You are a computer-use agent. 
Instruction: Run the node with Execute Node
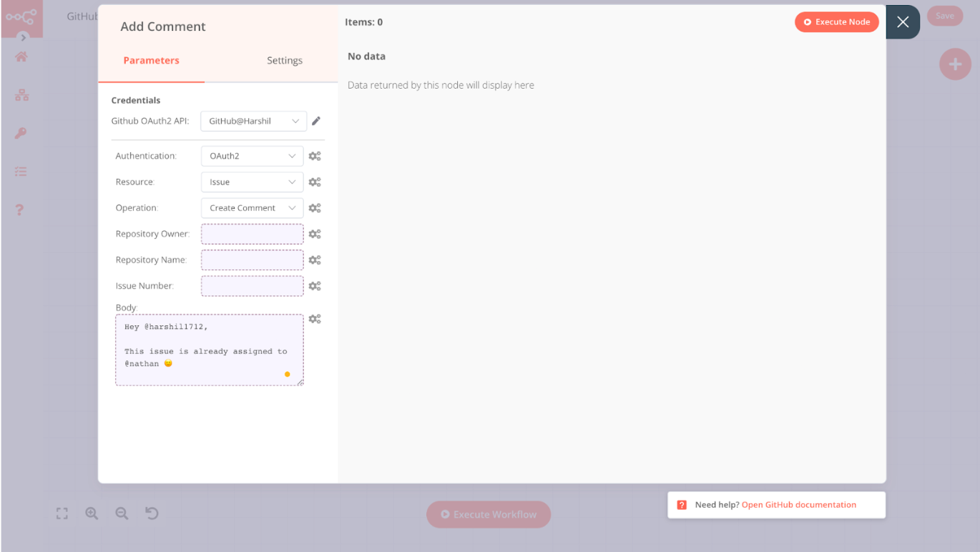point(836,21)
